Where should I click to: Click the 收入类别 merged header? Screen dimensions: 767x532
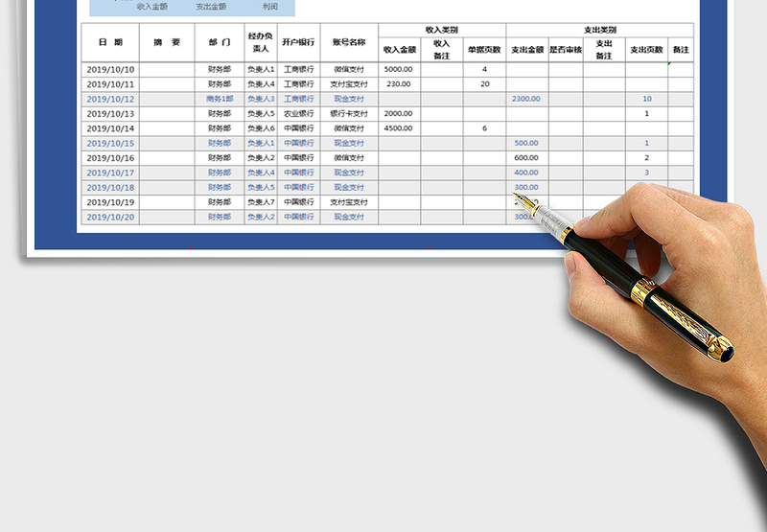click(441, 30)
